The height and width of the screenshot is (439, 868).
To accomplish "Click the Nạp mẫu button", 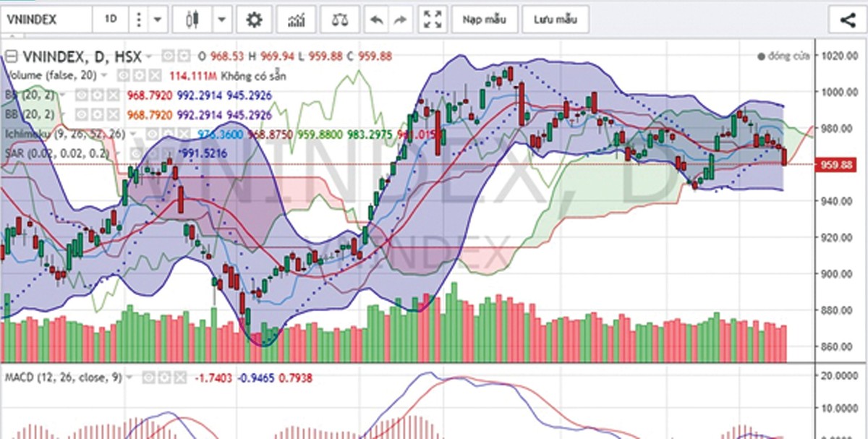I will (x=485, y=20).
